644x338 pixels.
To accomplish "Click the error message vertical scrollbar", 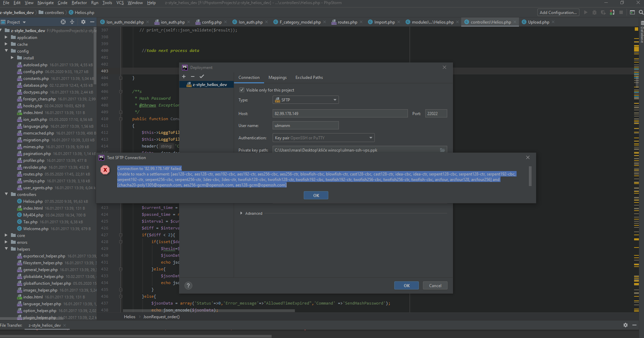I will click(x=530, y=176).
